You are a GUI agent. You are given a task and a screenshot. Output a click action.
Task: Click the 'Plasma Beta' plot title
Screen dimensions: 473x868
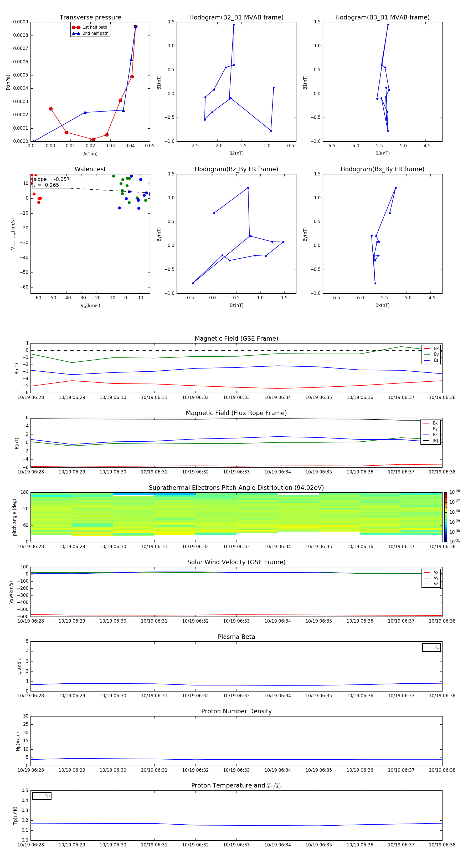pyautogui.click(x=236, y=637)
